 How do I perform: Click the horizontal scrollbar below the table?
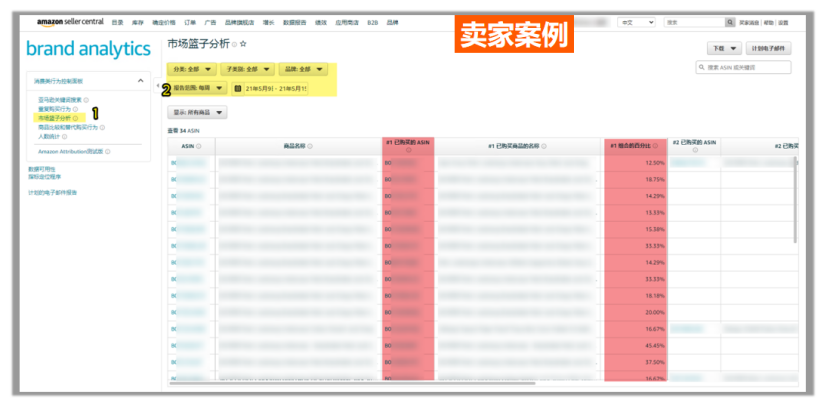353,383
